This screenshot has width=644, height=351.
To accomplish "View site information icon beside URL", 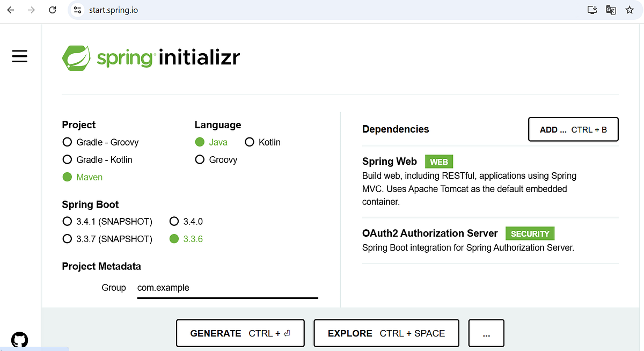I will coord(78,10).
